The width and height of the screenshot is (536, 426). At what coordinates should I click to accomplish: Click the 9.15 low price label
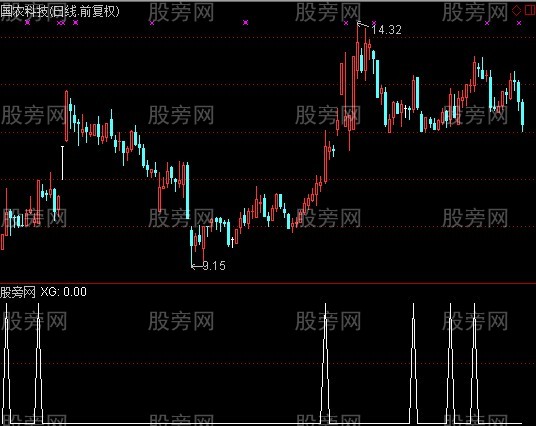[214, 266]
